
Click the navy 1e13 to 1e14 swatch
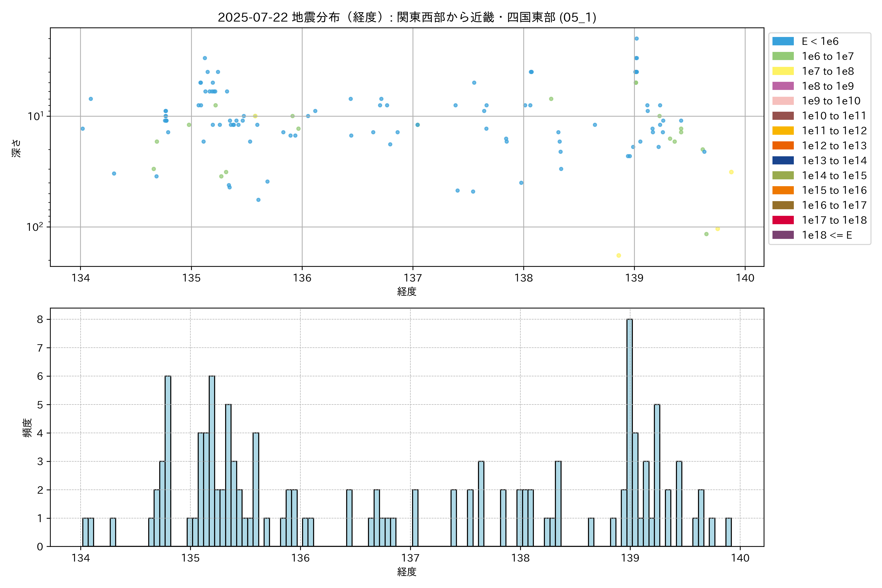tap(783, 160)
